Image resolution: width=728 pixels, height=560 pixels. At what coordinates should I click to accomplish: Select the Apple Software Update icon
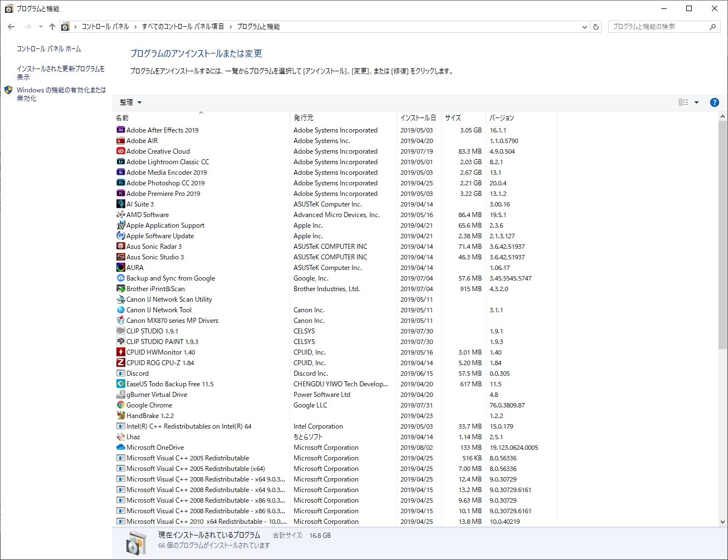tap(120, 236)
